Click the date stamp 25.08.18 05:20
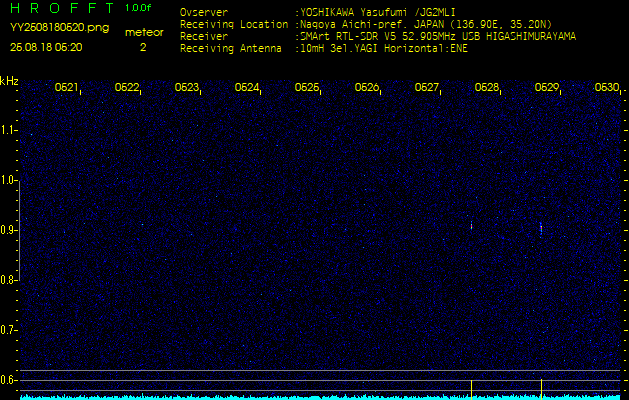 46,47
